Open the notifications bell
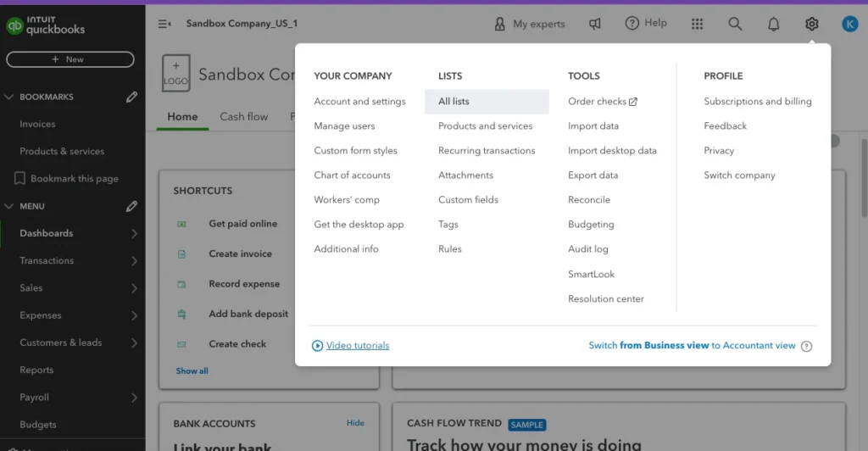Image resolution: width=868 pixels, height=451 pixels. [773, 24]
